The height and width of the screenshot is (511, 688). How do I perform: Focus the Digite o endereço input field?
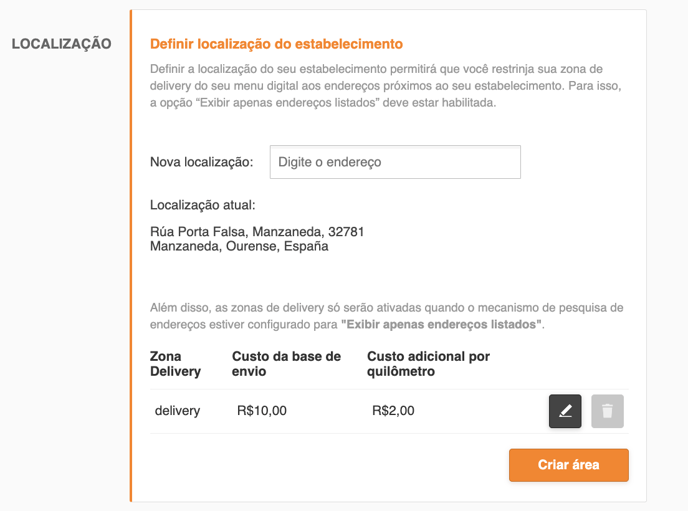coord(395,162)
